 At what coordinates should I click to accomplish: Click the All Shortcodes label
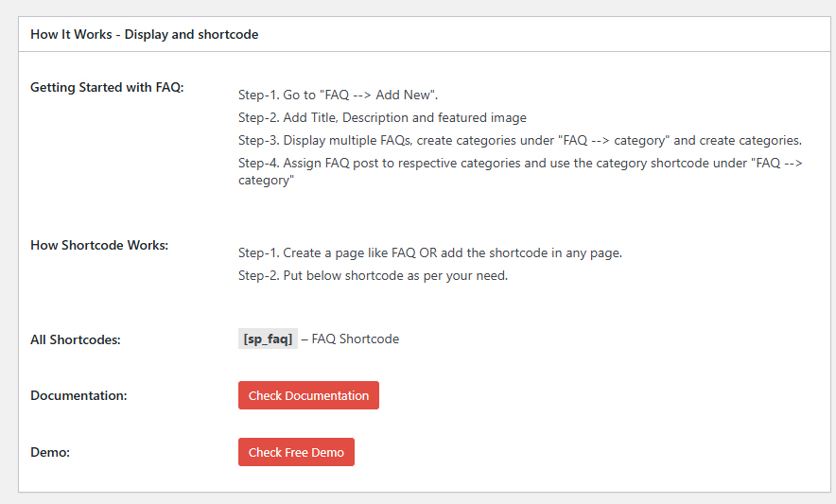pos(75,339)
